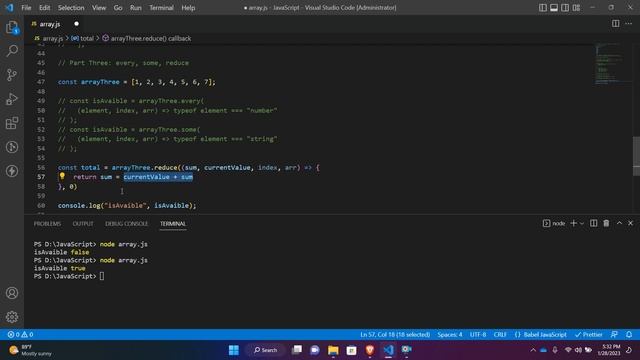Screen dimensions: 640x360
Task: Open the File menu
Action: [26, 8]
